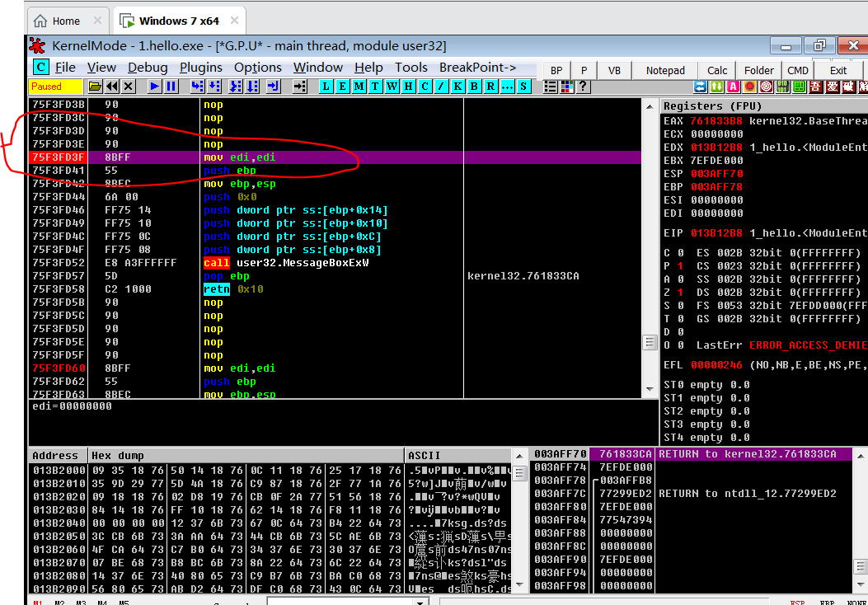Open the Windows list with the W button
Viewport: 868px width, 605px height.
(x=392, y=87)
